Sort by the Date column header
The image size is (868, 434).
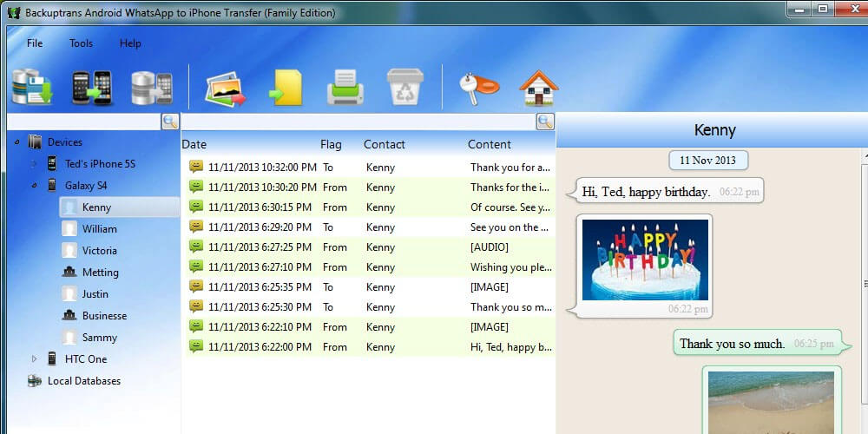(194, 144)
